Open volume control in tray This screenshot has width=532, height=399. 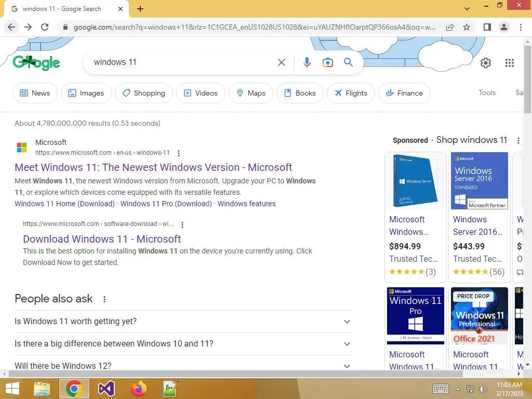[x=483, y=389]
